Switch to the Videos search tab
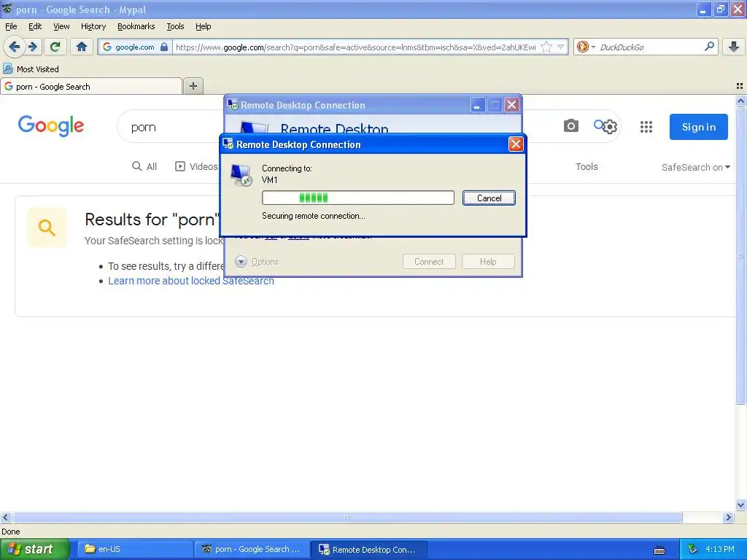Image resolution: width=747 pixels, height=560 pixels. [x=196, y=166]
